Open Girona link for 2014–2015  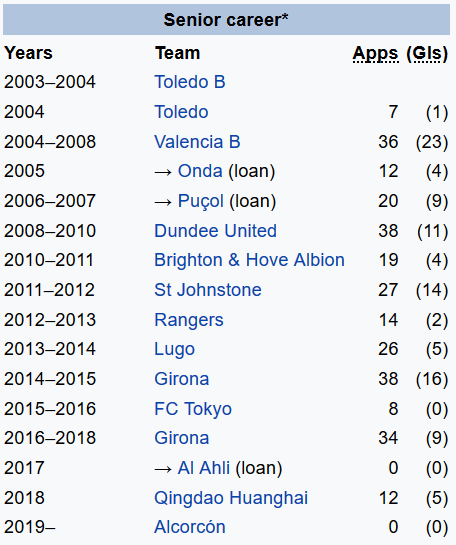[x=181, y=379]
